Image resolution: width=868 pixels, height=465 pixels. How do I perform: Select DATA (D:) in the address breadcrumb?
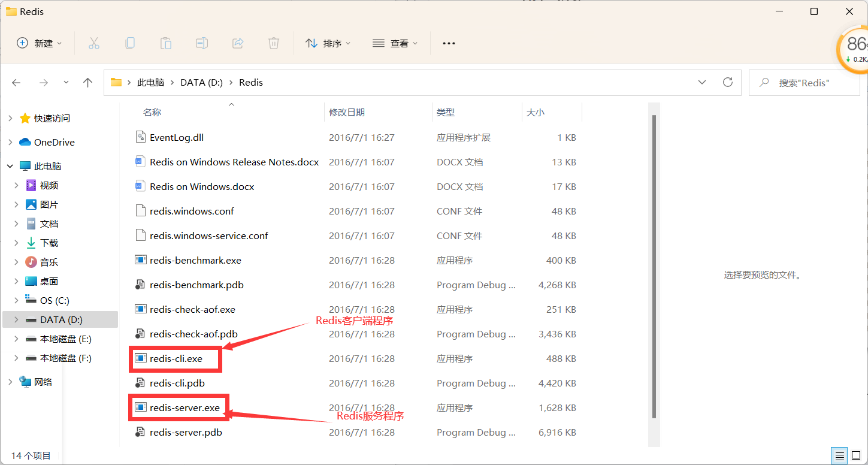pyautogui.click(x=201, y=83)
